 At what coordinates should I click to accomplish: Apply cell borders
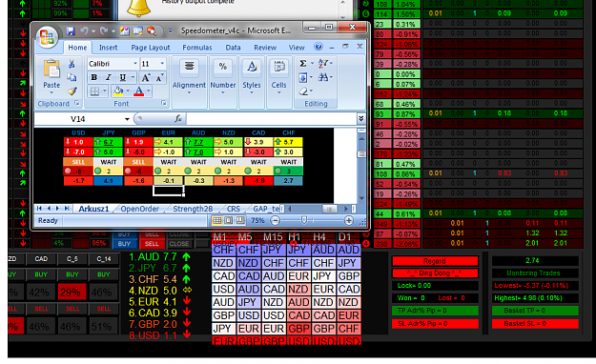[94, 91]
